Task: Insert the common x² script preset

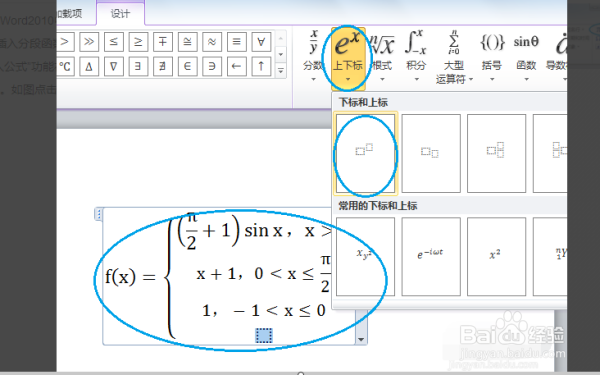Action: click(x=496, y=256)
